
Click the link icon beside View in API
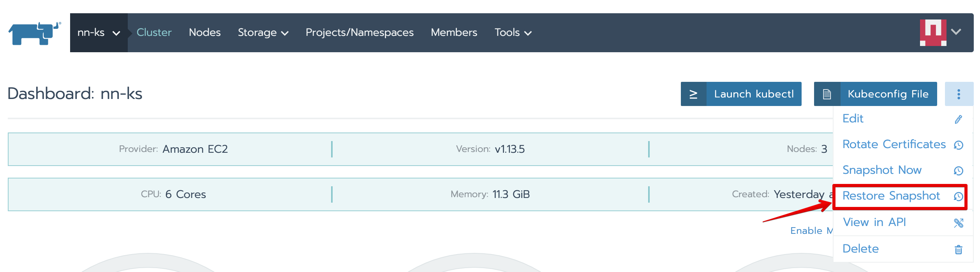click(x=958, y=223)
